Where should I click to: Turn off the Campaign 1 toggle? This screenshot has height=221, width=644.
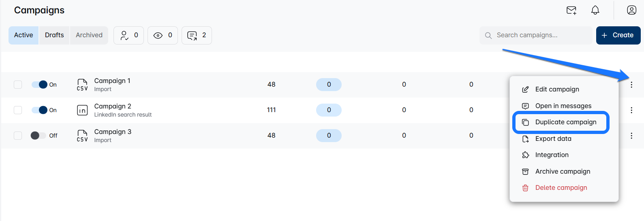point(40,85)
